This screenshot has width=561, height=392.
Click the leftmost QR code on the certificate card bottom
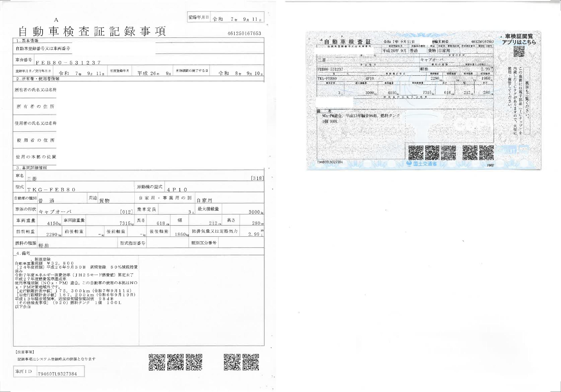pos(416,152)
